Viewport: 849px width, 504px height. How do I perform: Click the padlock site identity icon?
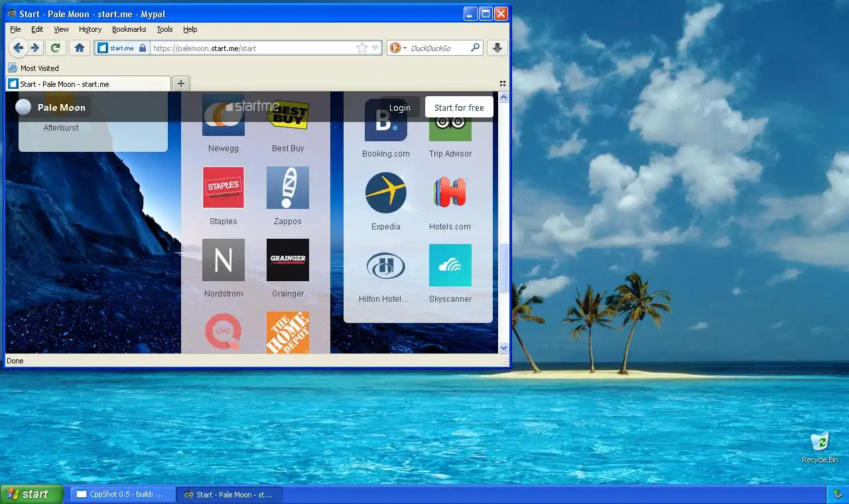143,48
